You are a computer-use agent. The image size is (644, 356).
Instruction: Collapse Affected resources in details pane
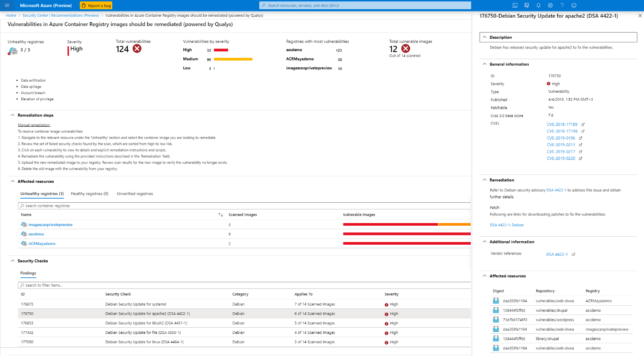tap(484, 276)
